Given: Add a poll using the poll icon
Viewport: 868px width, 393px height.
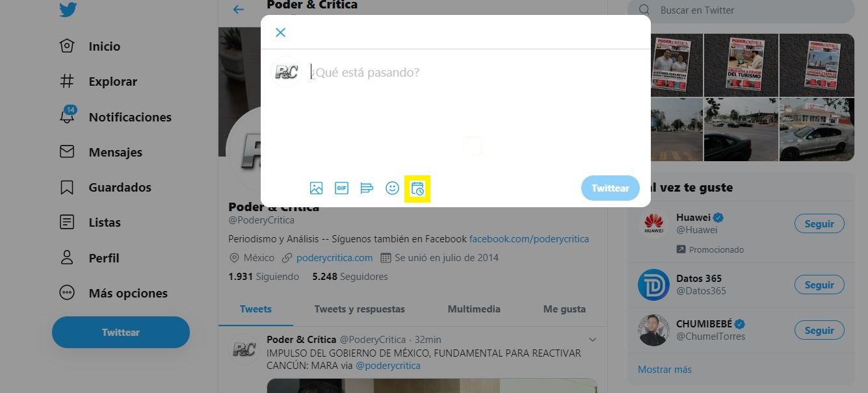Looking at the screenshot, I should coord(367,188).
